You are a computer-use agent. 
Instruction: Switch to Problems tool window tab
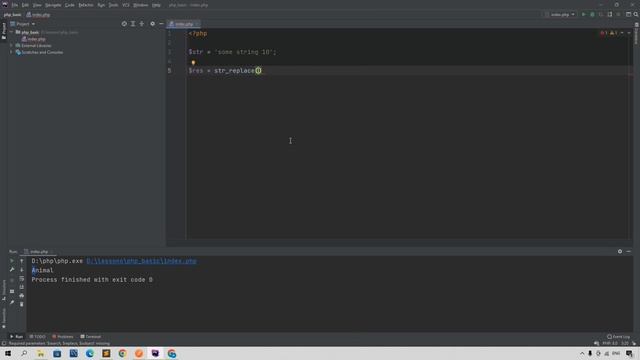(x=62, y=337)
